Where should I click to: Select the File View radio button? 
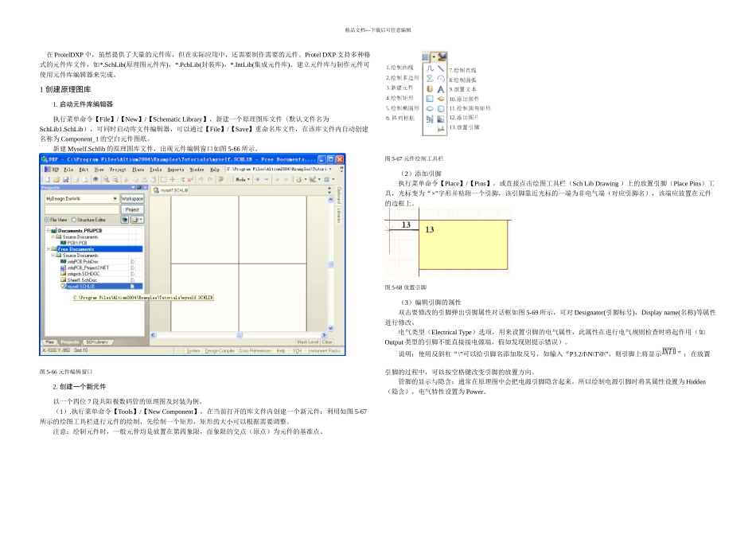47,220
